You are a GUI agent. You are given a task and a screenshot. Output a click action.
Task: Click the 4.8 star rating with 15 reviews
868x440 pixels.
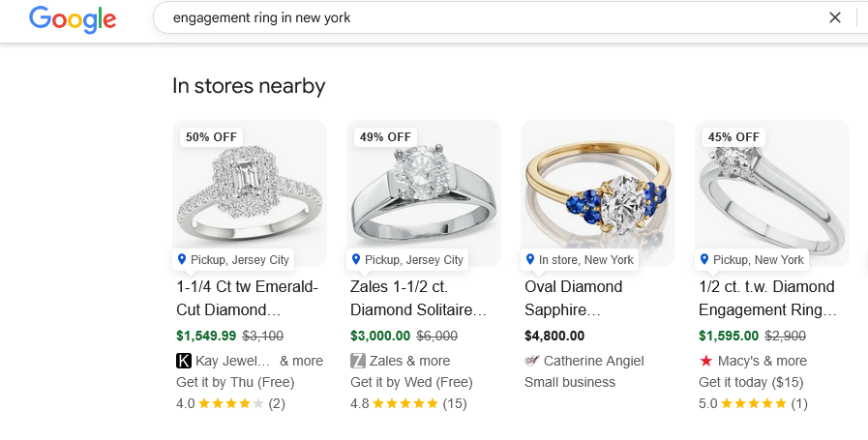tap(404, 403)
